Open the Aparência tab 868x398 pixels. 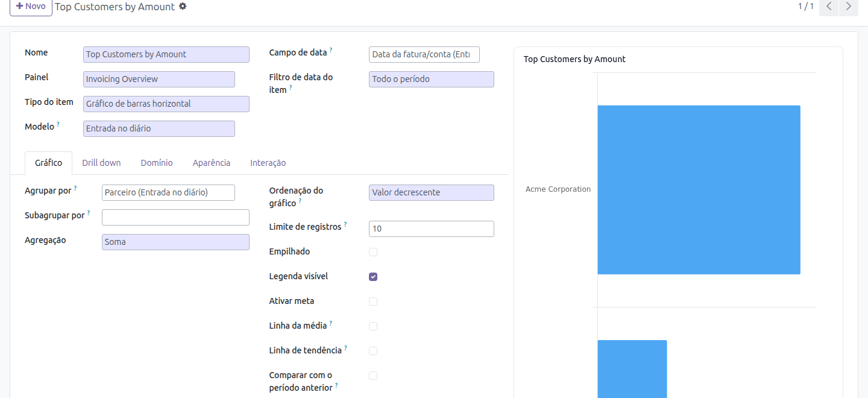point(212,163)
